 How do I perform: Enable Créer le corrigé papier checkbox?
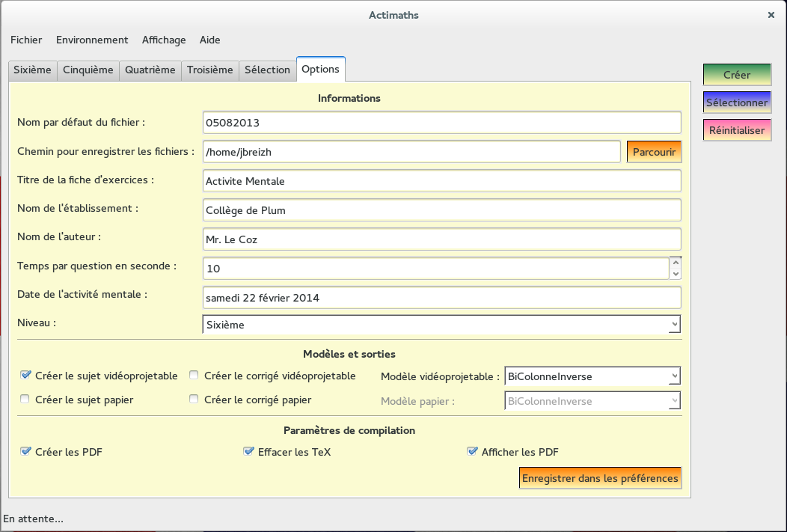[195, 400]
